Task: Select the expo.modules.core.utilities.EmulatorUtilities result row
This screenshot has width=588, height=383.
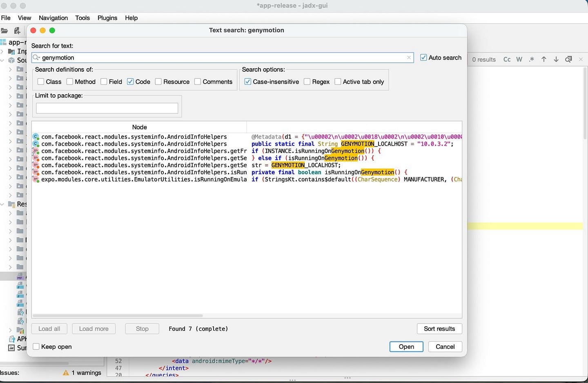Action: tap(247, 179)
